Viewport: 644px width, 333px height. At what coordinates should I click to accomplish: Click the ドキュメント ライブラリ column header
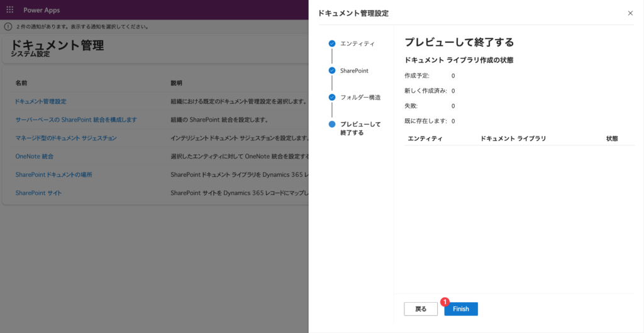coord(513,138)
